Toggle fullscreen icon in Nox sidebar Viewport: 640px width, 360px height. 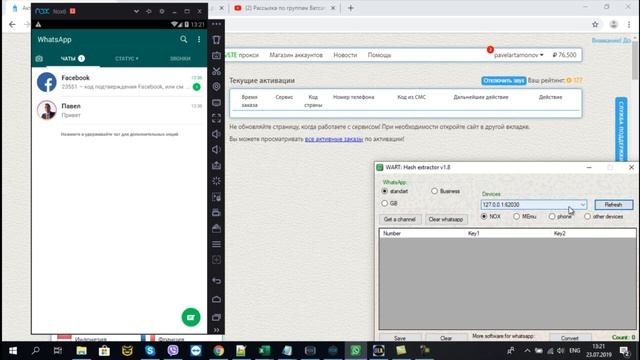click(x=216, y=118)
